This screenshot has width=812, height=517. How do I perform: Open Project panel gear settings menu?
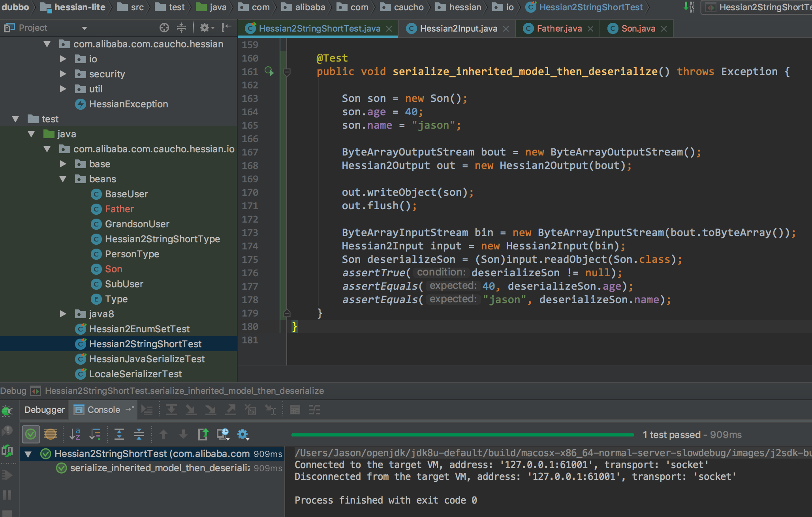207,28
